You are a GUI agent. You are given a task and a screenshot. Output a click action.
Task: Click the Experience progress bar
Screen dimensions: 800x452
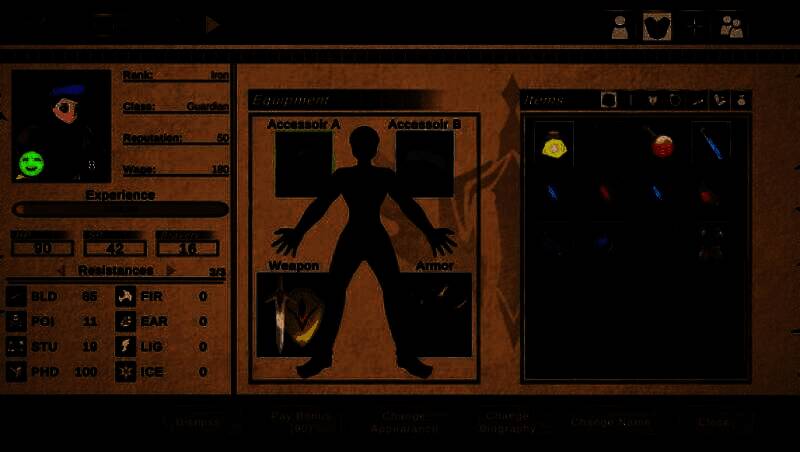[x=120, y=210]
